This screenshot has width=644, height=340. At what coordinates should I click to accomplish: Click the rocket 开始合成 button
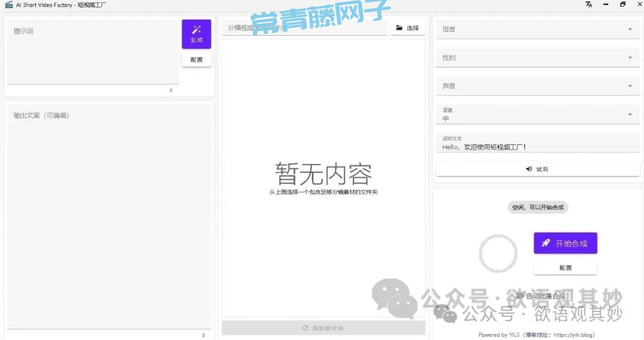point(565,243)
